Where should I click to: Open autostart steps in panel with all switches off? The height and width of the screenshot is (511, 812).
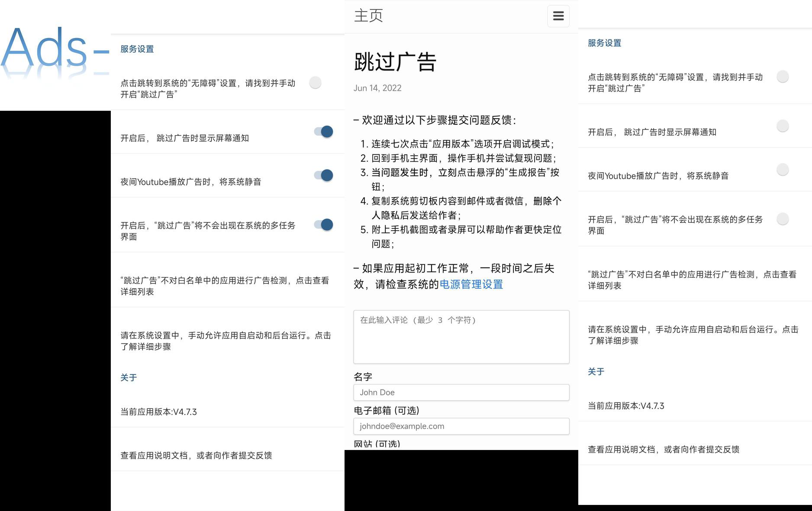(x=693, y=335)
